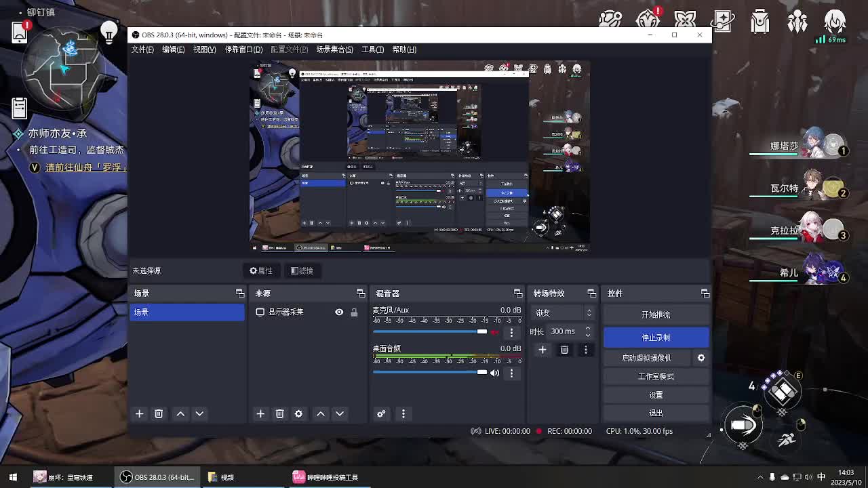
Task: Move the source down in 来源 list
Action: coord(340,413)
